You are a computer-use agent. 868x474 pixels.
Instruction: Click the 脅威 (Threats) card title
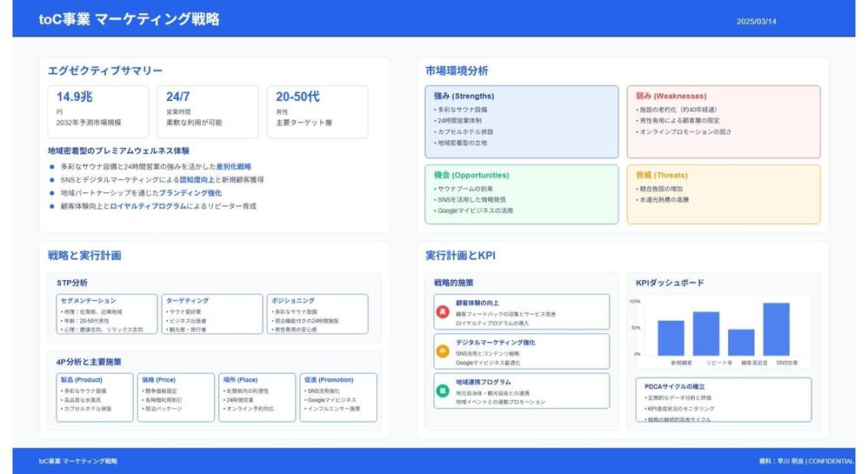pos(662,175)
